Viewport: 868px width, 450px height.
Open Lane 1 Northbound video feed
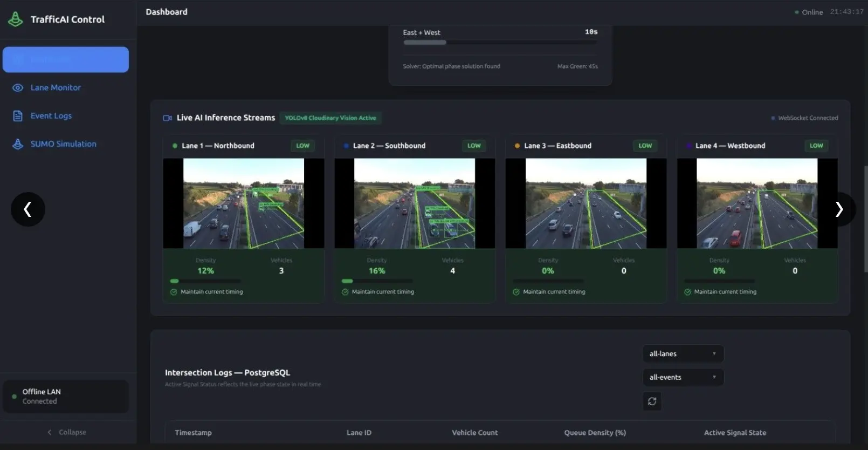pyautogui.click(x=244, y=203)
